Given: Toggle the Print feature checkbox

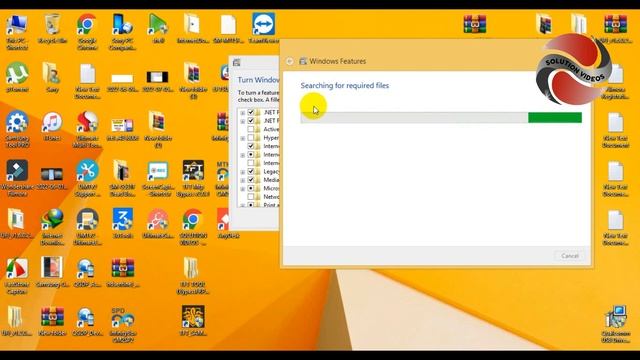Looking at the screenshot, I should [251, 205].
